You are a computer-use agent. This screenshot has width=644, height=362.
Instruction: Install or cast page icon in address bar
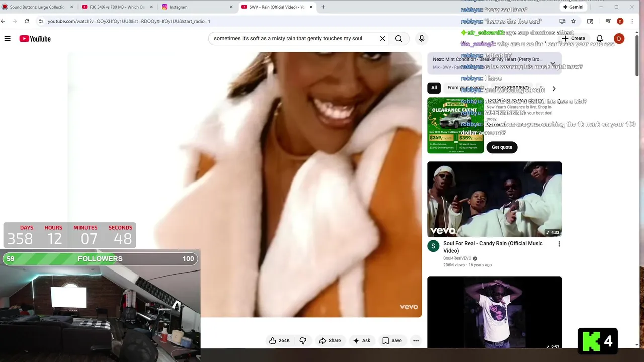(562, 21)
